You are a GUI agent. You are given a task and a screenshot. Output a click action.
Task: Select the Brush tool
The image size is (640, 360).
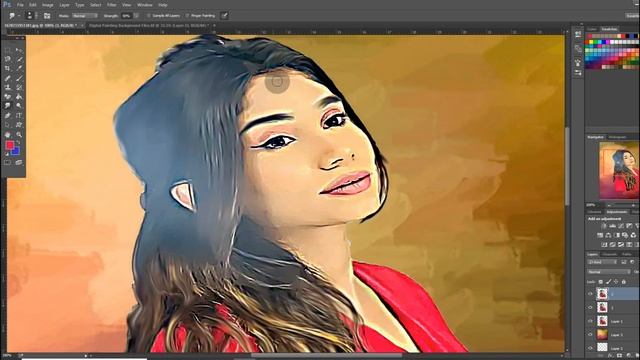(x=19, y=78)
